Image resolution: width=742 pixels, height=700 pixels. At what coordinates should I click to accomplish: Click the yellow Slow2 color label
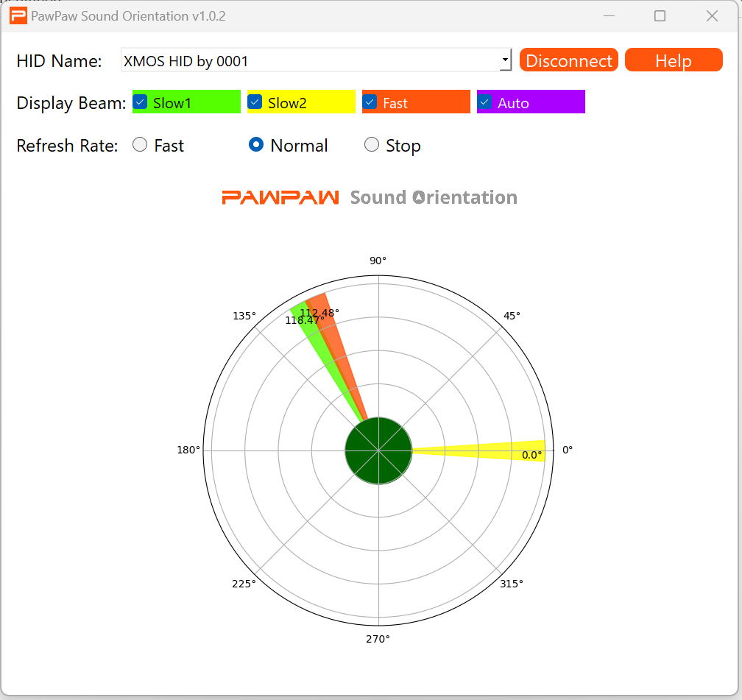coord(302,102)
